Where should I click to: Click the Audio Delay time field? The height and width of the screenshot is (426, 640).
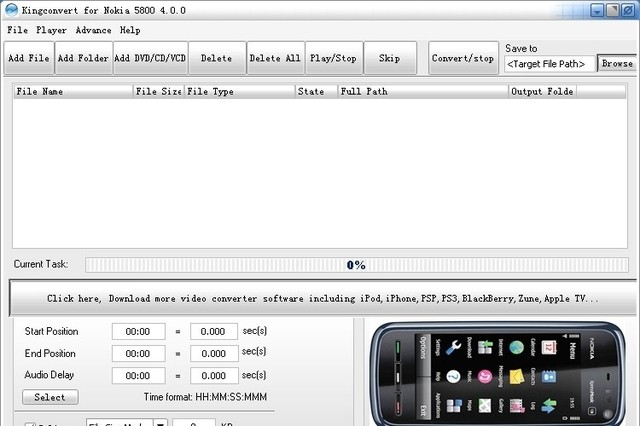[139, 375]
